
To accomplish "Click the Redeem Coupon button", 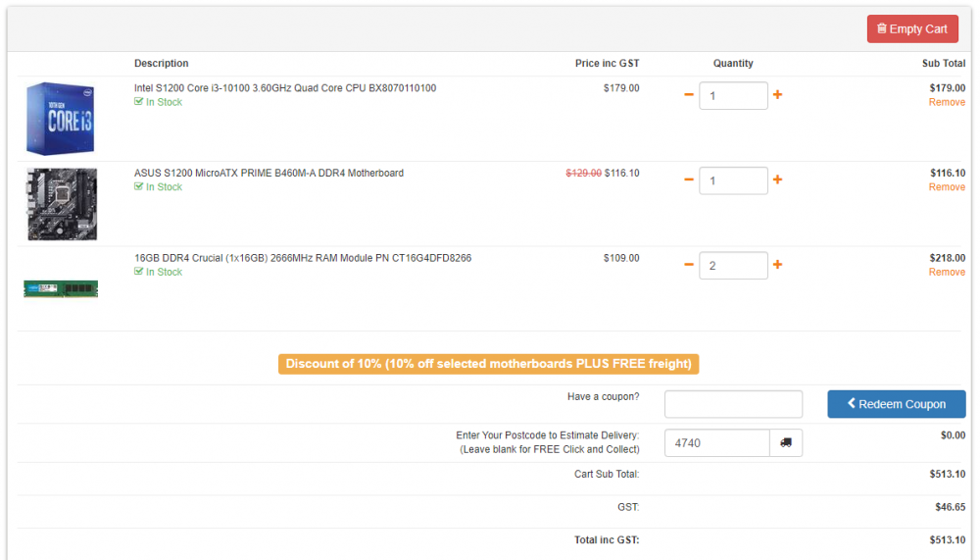I will (897, 404).
